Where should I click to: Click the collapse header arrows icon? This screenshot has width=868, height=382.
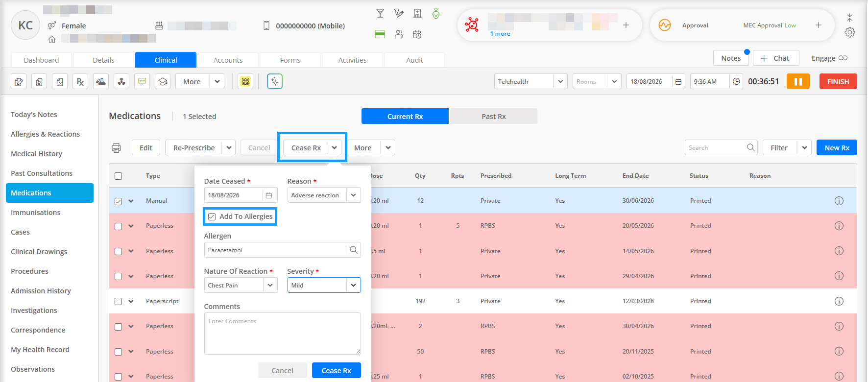pos(850,18)
